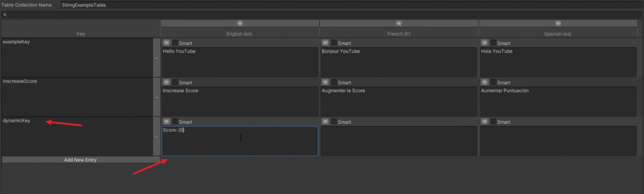Click the 'Aumentar Puntuación' Spanish text field
Screen dimensions: 644x194
point(558,101)
